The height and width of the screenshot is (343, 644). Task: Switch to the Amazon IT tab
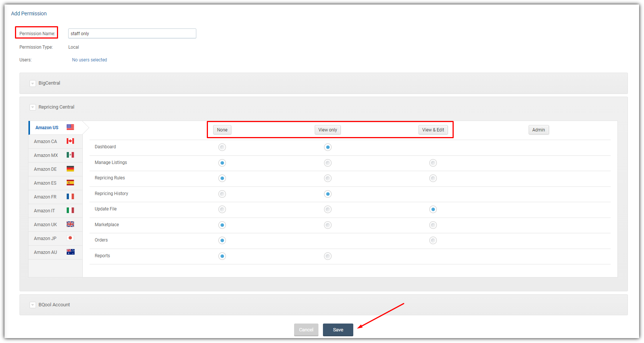tap(55, 211)
